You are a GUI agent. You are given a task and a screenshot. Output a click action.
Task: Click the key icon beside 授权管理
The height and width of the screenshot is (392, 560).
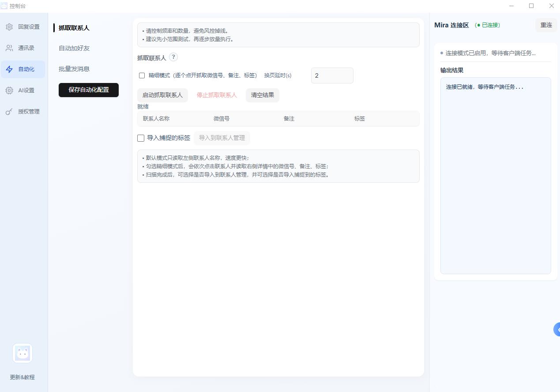[9, 112]
